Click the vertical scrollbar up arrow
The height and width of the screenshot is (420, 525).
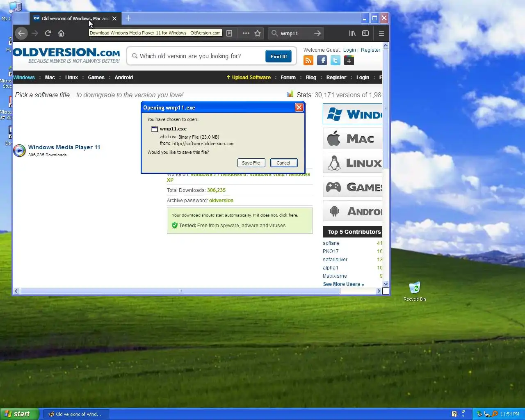tap(386, 45)
